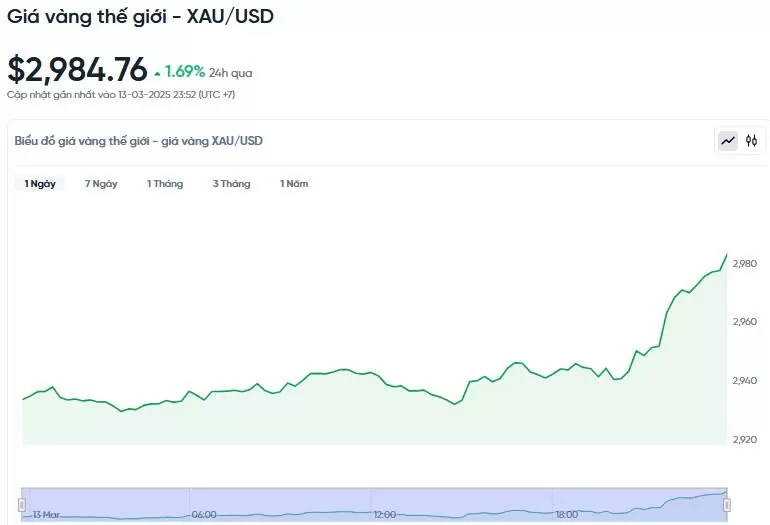The width and height of the screenshot is (770, 525).
Task: Click the green up-arrow change icon
Action: point(157,74)
